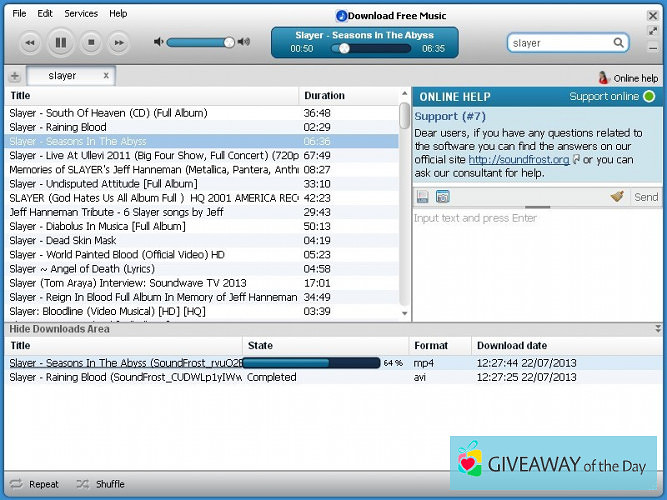Image resolution: width=667 pixels, height=500 pixels.
Task: Clear chat with the broom icon
Action: [x=617, y=197]
